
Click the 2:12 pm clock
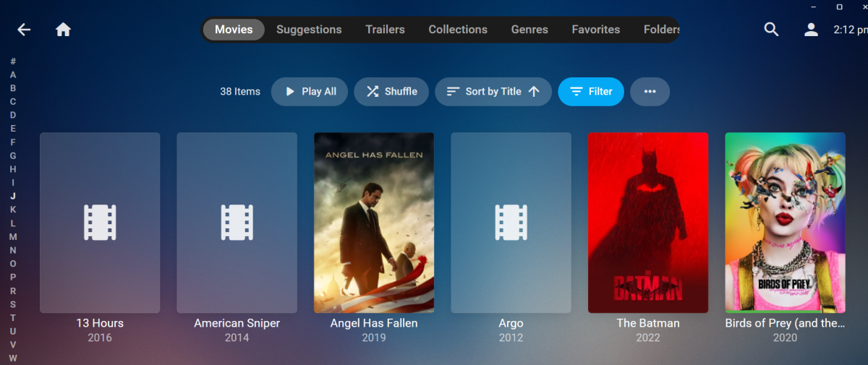[x=850, y=30]
